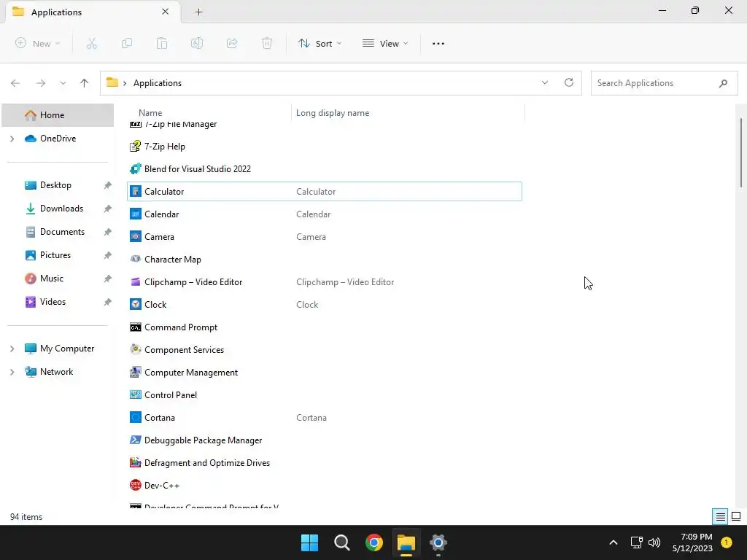Select the Command Prompt icon
This screenshot has width=747, height=560.
[x=135, y=327]
